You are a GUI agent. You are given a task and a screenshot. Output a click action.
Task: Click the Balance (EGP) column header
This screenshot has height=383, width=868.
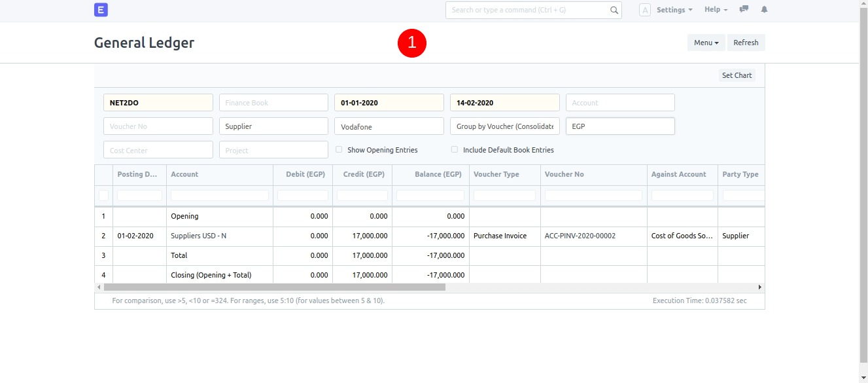430,175
